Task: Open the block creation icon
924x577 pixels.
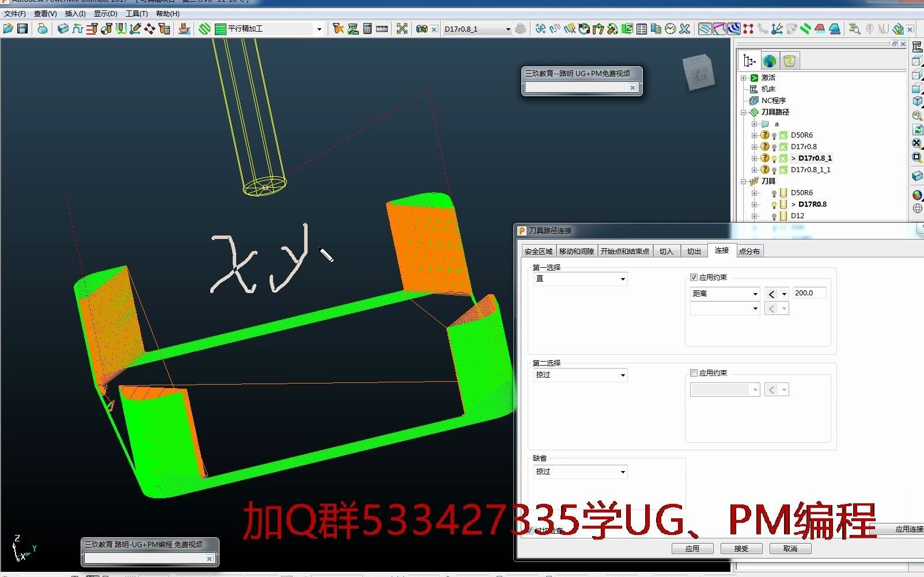Action: (63, 28)
